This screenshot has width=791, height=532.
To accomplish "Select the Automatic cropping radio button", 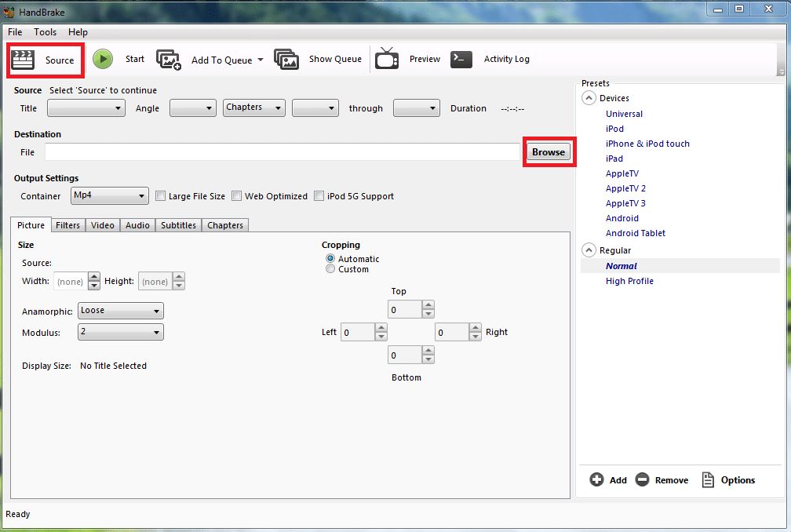I will point(330,259).
